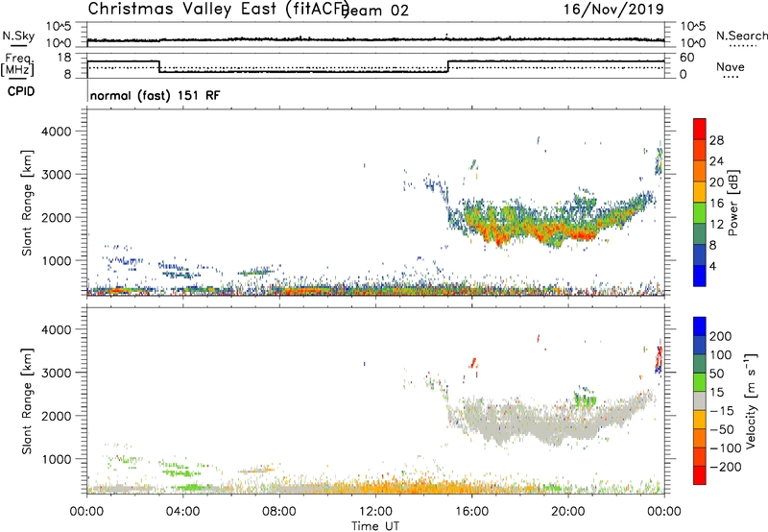The width and height of the screenshot is (768, 532).
Task: Click the "CPID" row label
Action: point(21,91)
